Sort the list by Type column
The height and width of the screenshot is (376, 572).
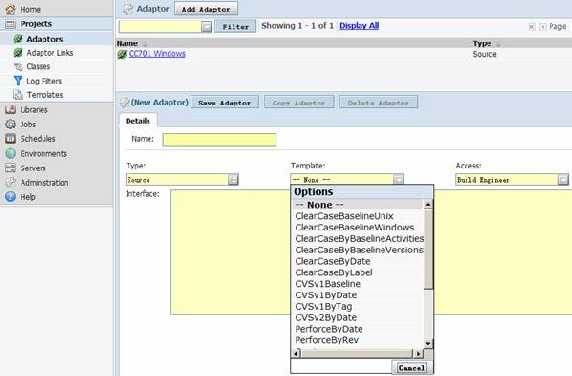click(x=482, y=43)
